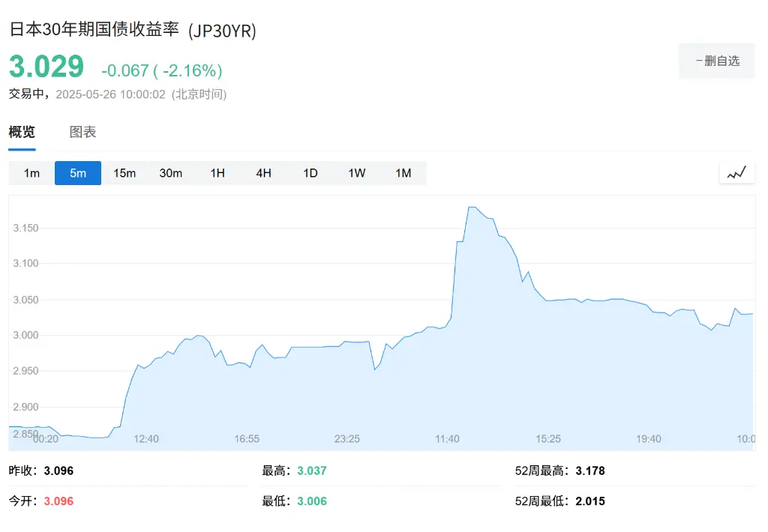Open the line chart style icon

point(736,172)
